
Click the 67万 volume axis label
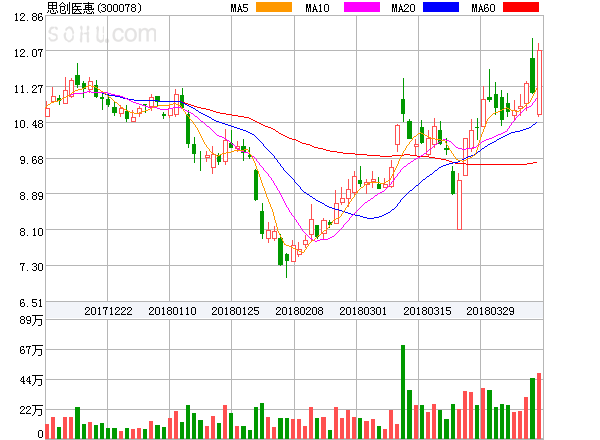[31, 350]
